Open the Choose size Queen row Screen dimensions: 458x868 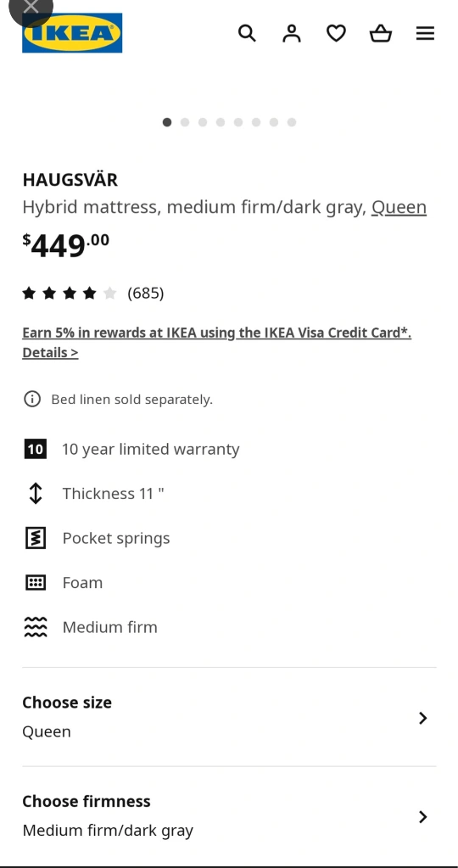coord(229,717)
